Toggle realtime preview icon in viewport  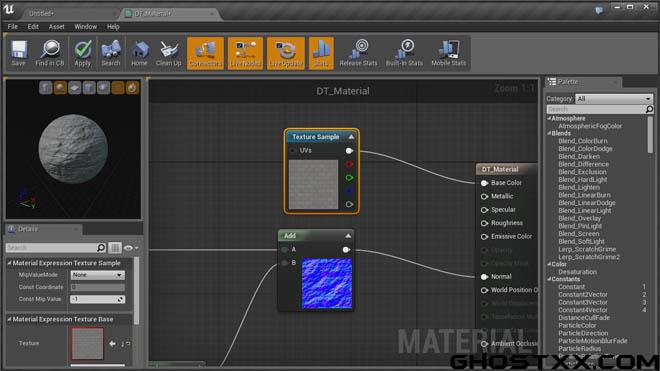tap(132, 88)
